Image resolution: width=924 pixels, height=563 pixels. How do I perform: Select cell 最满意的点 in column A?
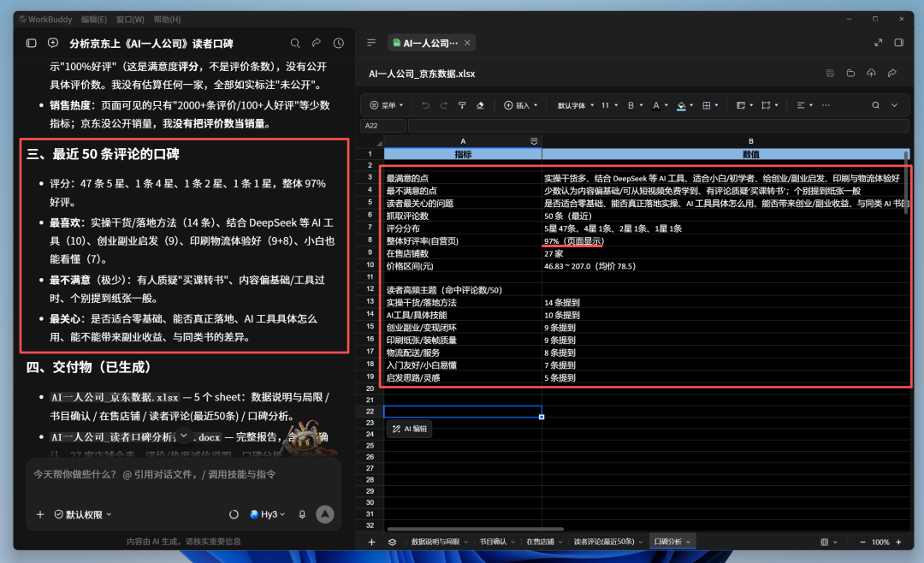(x=463, y=178)
